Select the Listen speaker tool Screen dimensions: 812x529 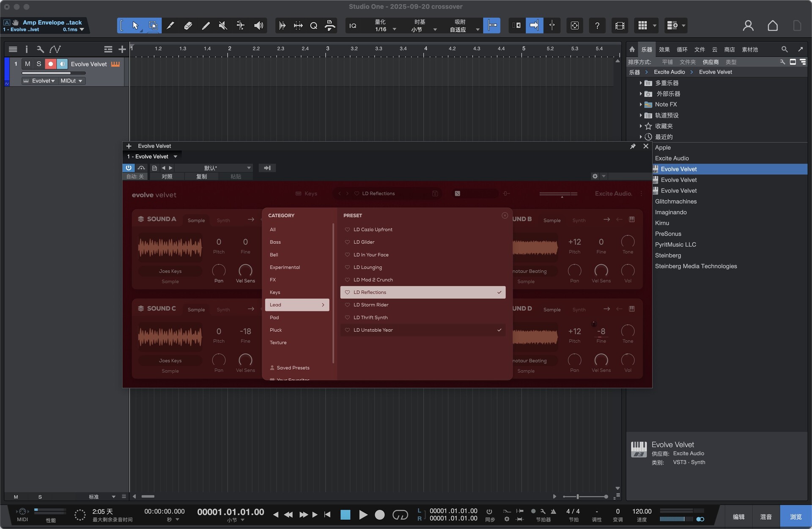(x=258, y=26)
